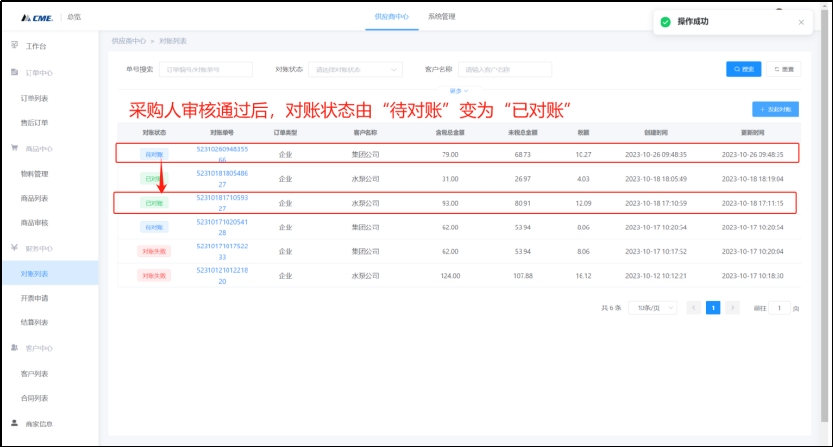The width and height of the screenshot is (833, 447).
Task: Click the green success checkmark icon
Action: [x=666, y=21]
